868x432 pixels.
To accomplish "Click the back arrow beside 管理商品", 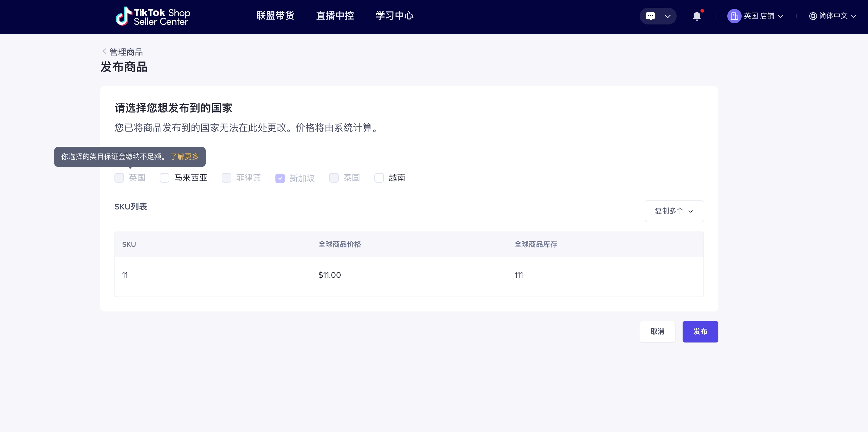I will [104, 51].
